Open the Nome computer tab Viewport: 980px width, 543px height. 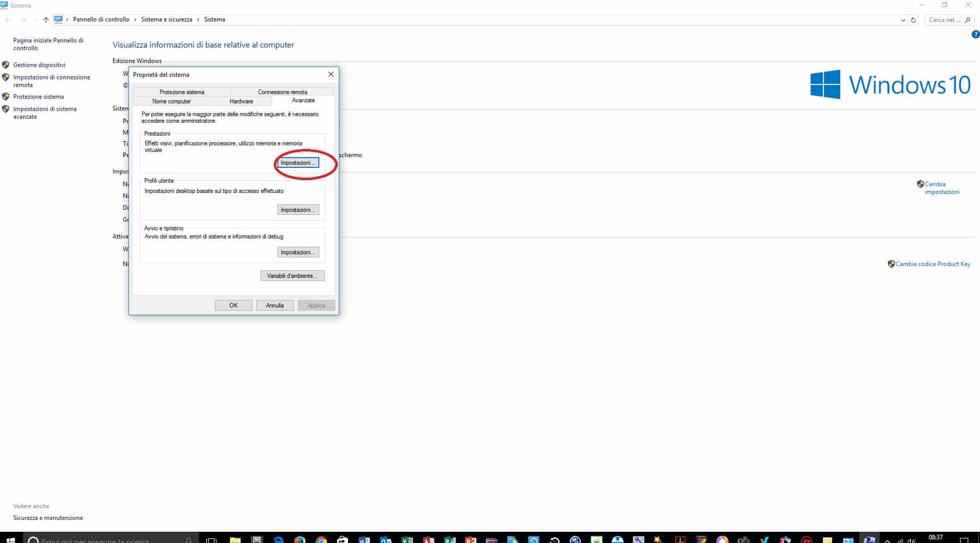(x=171, y=101)
